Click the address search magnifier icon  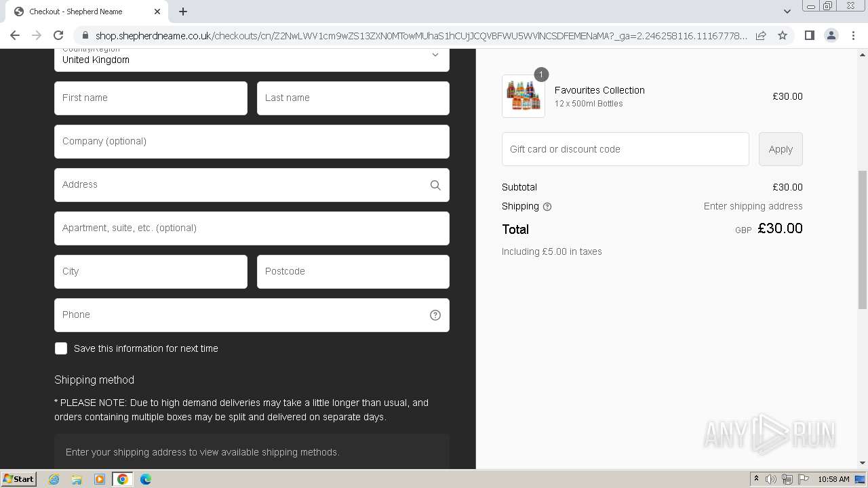pyautogui.click(x=435, y=185)
